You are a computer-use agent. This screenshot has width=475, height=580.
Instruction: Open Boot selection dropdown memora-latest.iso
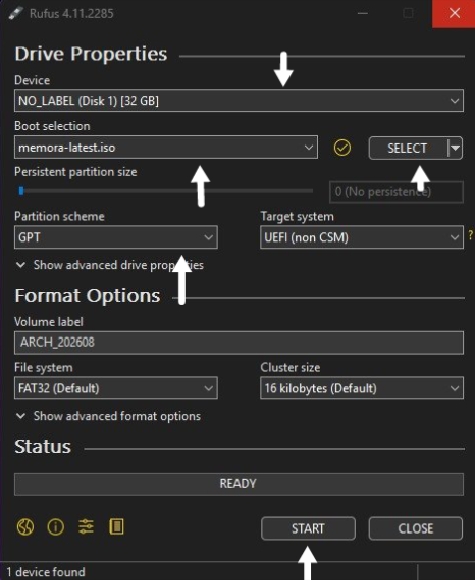point(166,147)
